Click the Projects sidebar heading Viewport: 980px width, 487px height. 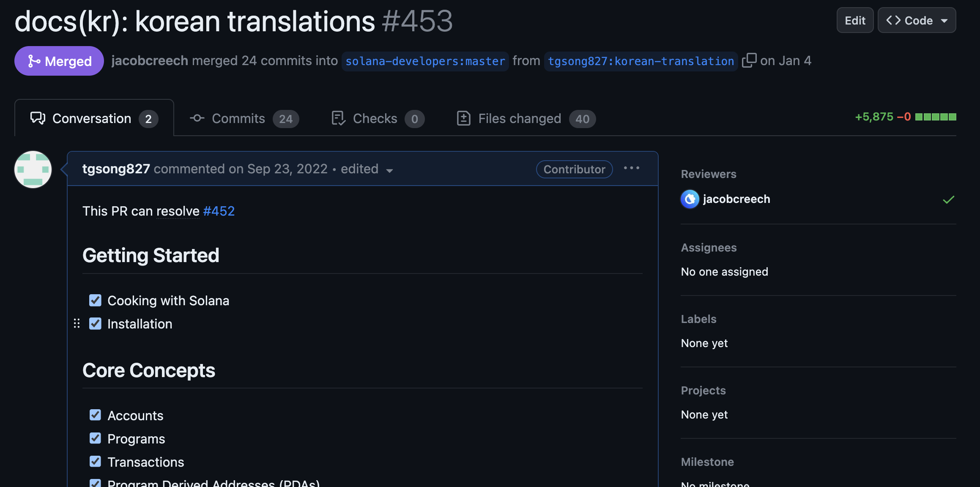[703, 391]
